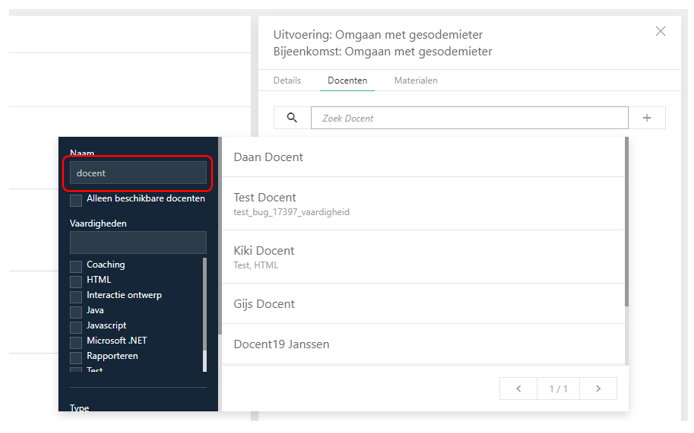Select the Docenten tab
This screenshot has height=433, width=694.
tap(347, 80)
